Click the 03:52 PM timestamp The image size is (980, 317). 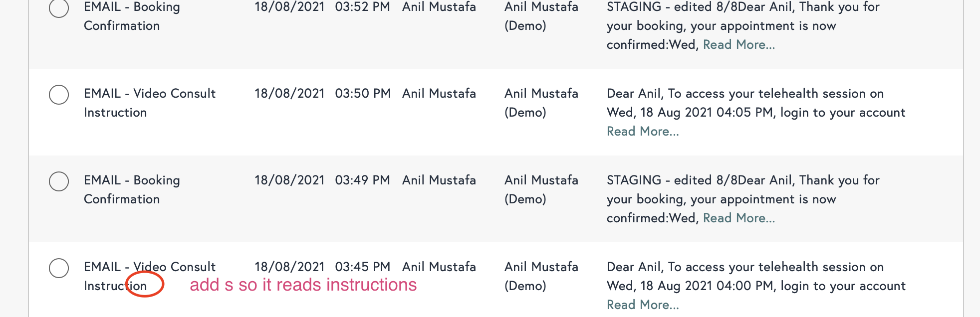pyautogui.click(x=363, y=7)
